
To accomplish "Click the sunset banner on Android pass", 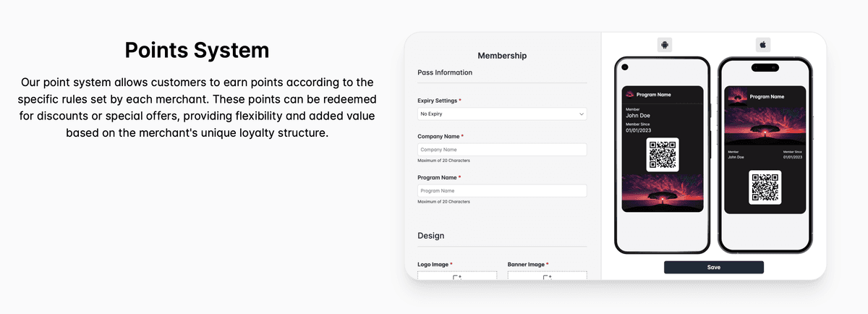I will [663, 193].
